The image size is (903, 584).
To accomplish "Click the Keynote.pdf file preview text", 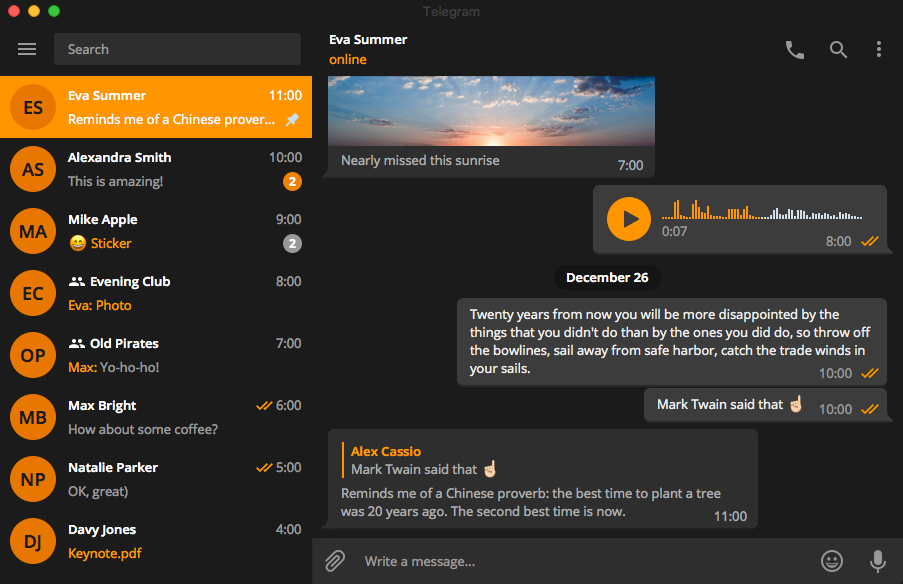I will point(105,553).
